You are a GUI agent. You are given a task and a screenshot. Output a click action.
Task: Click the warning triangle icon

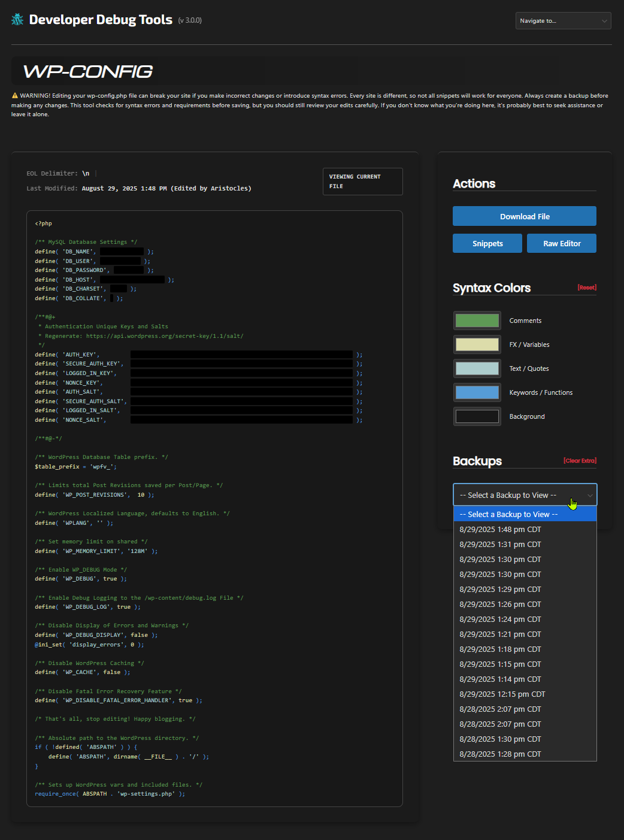coord(15,95)
